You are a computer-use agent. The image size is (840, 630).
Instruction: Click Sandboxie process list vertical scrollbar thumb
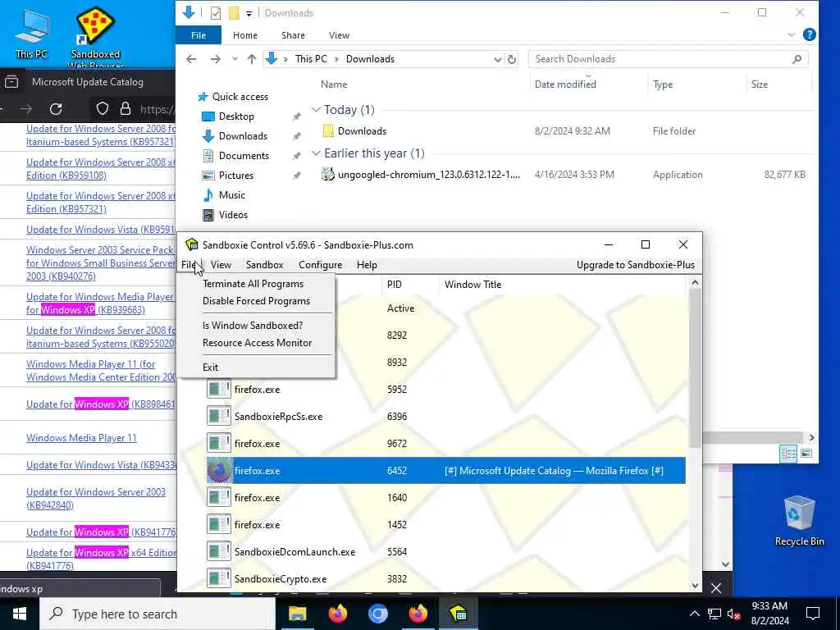[695, 370]
